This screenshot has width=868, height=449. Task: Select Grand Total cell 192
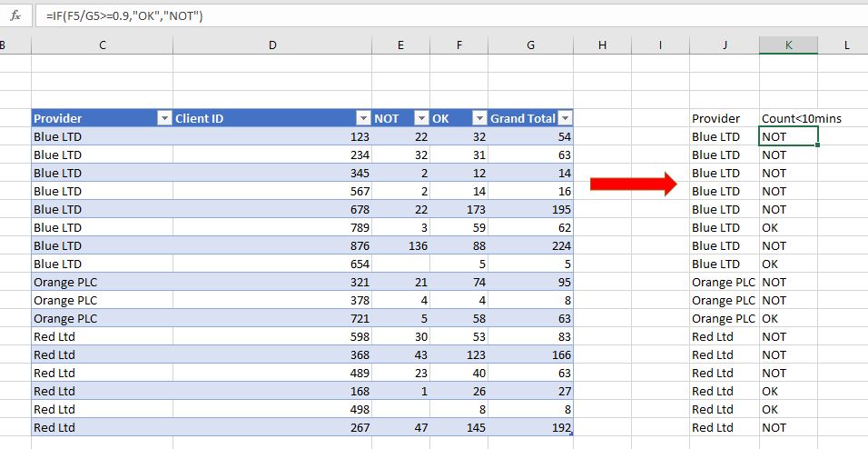[x=531, y=427]
